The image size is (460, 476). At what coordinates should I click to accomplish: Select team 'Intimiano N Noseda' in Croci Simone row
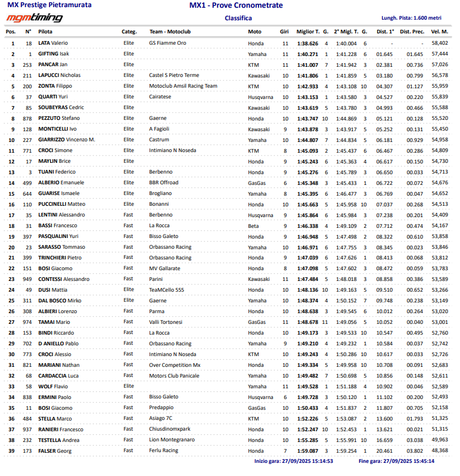pyautogui.click(x=173, y=150)
